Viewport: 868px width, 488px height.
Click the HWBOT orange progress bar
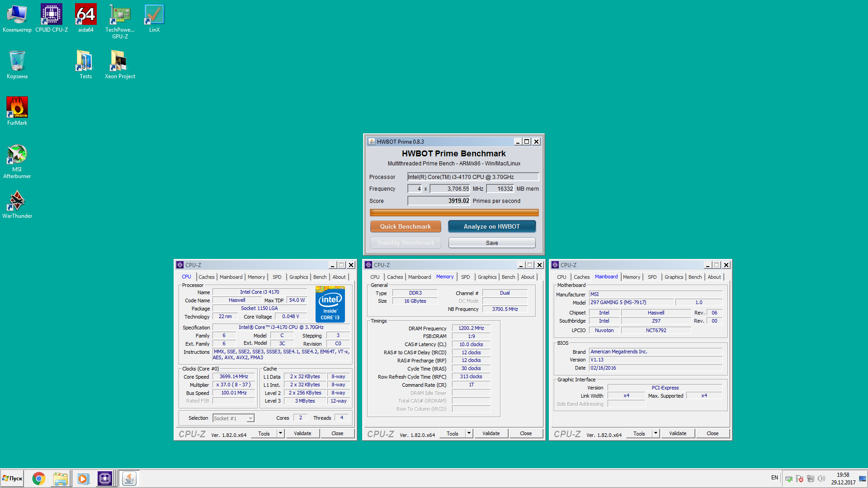click(x=454, y=212)
